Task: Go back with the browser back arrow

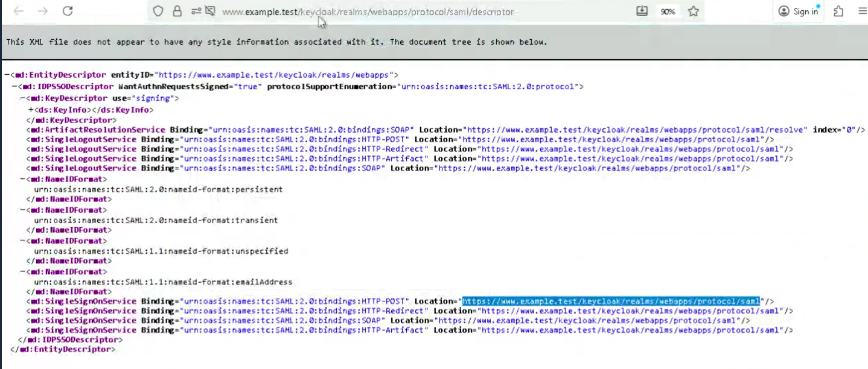Action: click(x=19, y=11)
